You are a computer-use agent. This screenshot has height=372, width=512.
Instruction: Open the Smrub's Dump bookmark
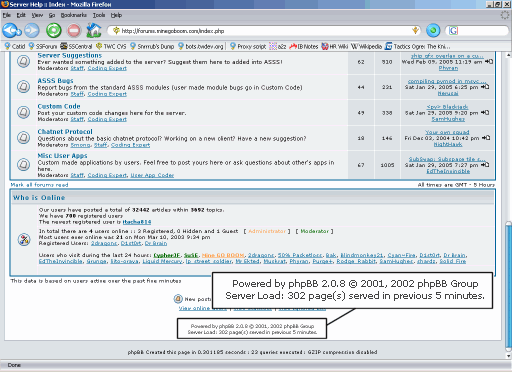(152, 46)
